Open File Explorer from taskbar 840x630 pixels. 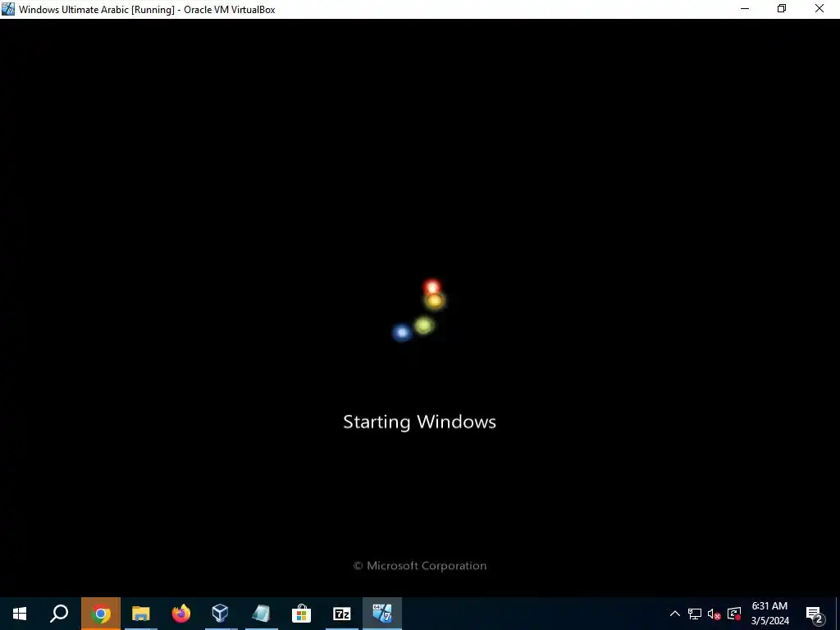click(141, 614)
